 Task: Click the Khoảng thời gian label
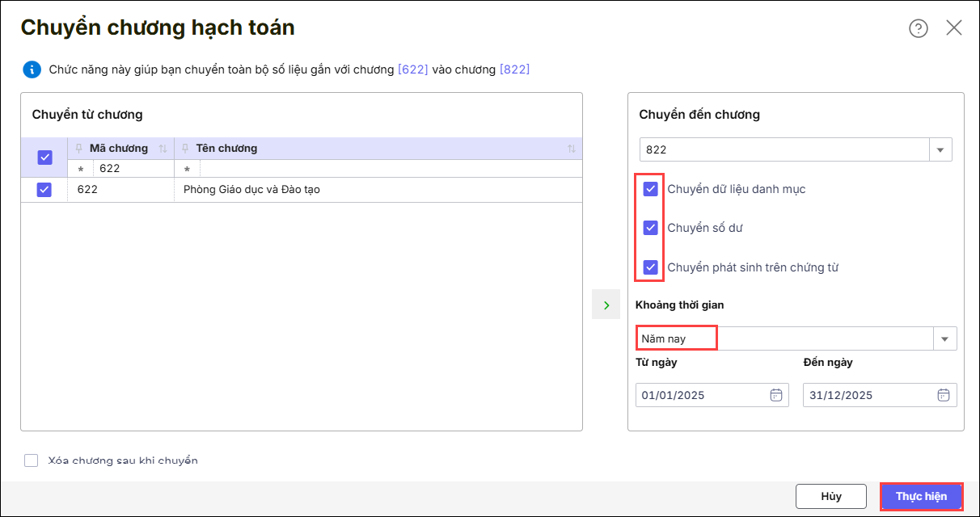680,305
